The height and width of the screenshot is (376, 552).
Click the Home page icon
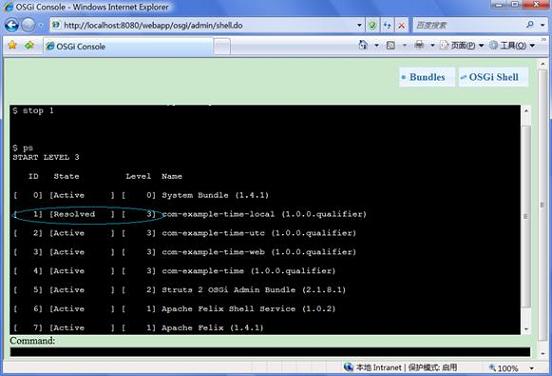(x=363, y=45)
